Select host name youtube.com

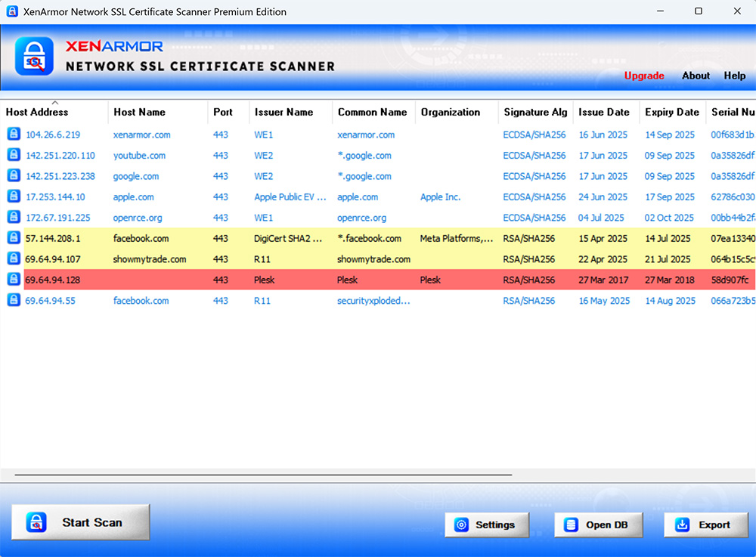(139, 156)
